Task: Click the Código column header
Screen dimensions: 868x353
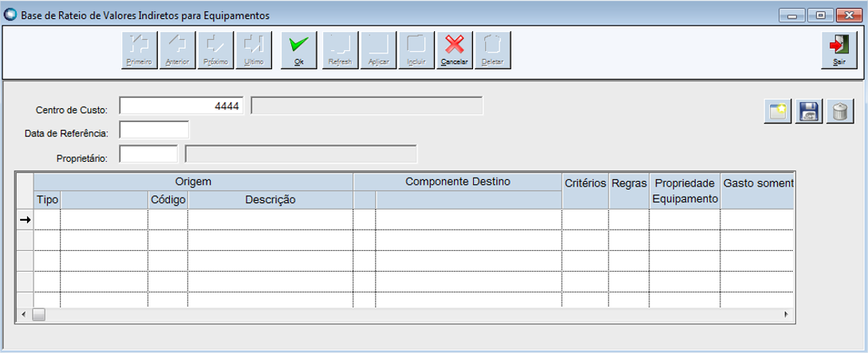Action: click(x=168, y=200)
